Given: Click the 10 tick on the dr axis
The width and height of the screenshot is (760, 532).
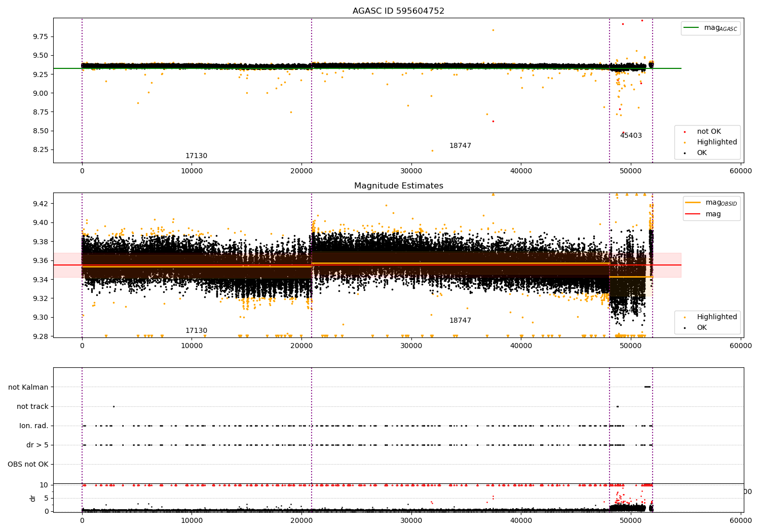Looking at the screenshot, I should click(44, 485).
